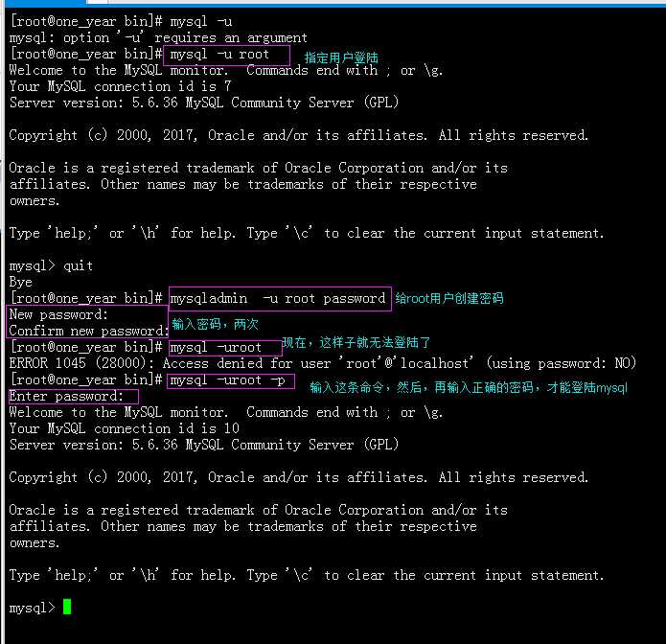Click 'Your MySQL connection id is 7'
This screenshot has height=644, width=666.
pos(120,86)
